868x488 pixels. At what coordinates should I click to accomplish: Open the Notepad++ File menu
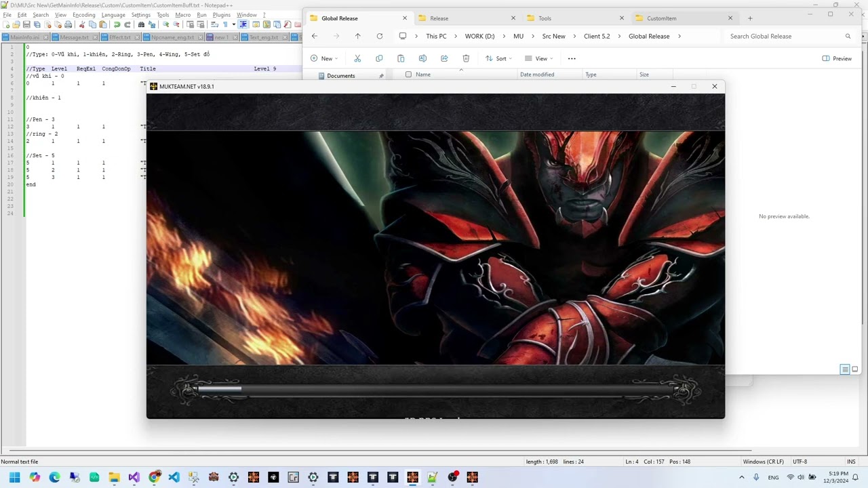[x=7, y=15]
